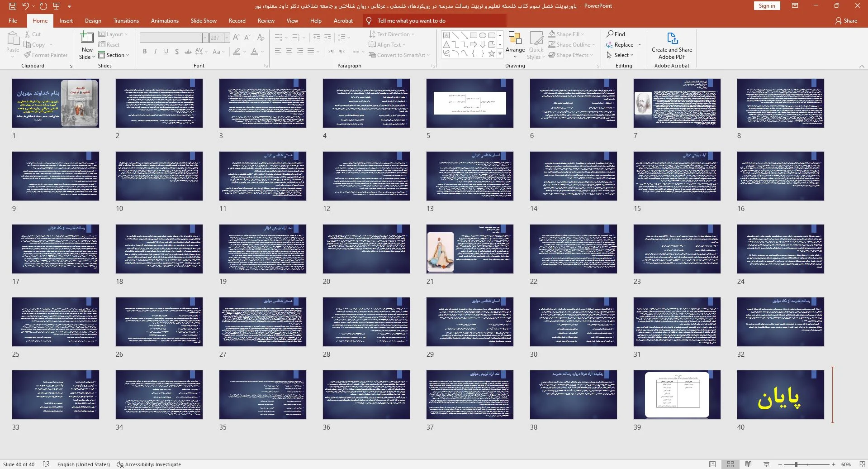
Task: Click the text Highlight Color button
Action: tap(237, 52)
